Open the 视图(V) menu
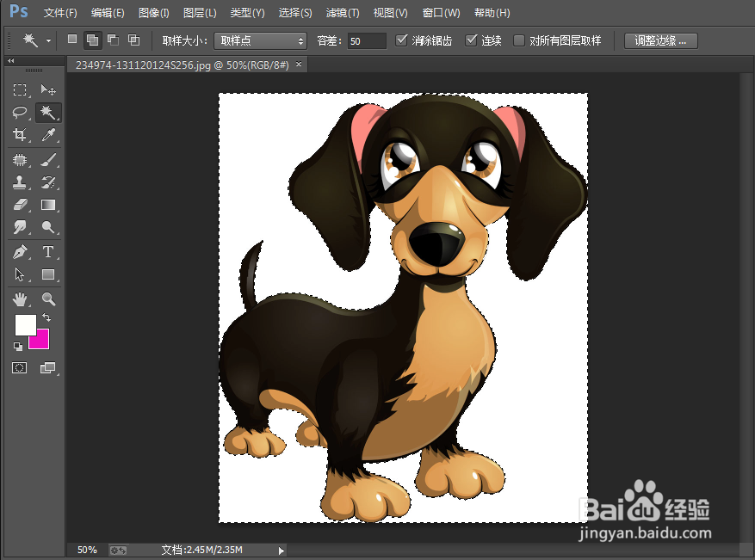 (x=390, y=13)
